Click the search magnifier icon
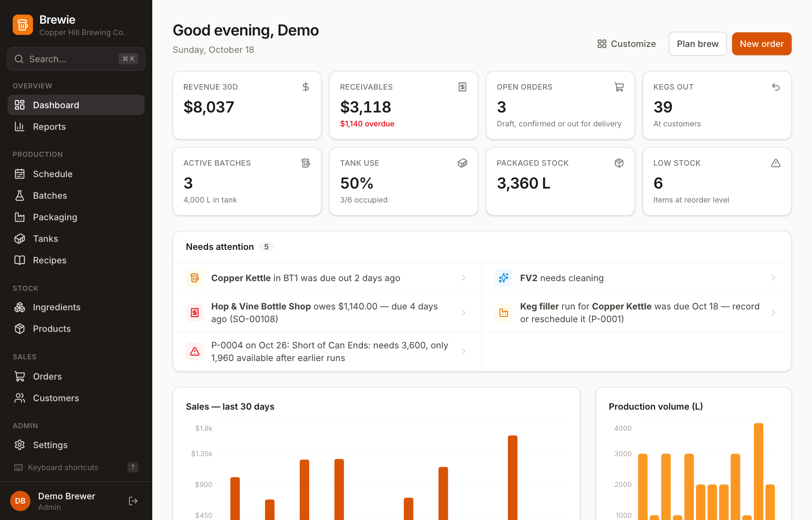This screenshot has width=812, height=520. (19, 59)
